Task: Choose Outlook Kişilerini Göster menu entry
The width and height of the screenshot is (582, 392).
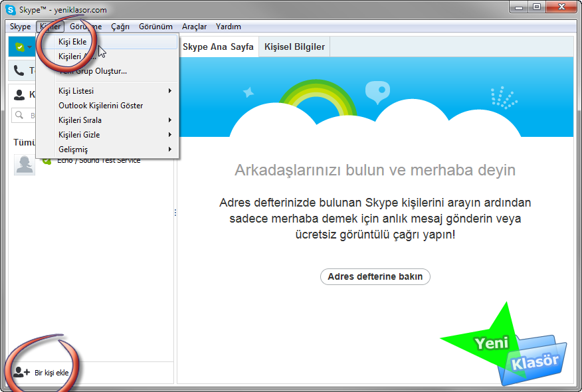Action: [x=100, y=106]
